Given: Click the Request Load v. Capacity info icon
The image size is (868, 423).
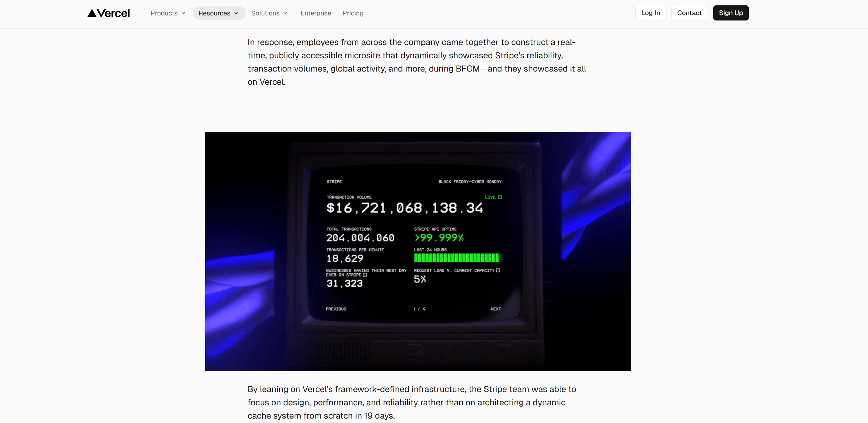Looking at the screenshot, I should pos(498,270).
